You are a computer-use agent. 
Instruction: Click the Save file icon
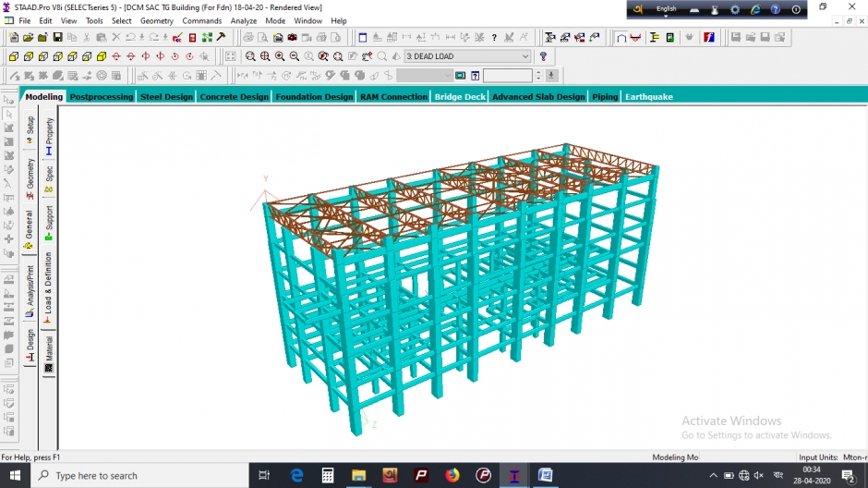point(57,38)
